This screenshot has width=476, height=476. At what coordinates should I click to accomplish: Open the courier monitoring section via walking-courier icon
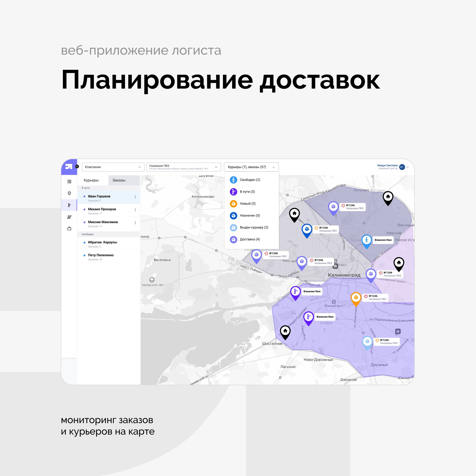tap(69, 205)
